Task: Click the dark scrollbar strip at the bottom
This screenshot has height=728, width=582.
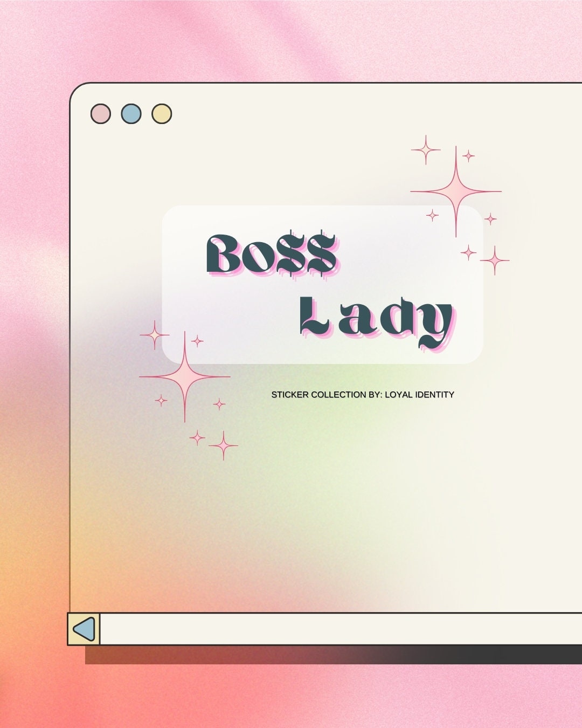Action: coord(334,655)
